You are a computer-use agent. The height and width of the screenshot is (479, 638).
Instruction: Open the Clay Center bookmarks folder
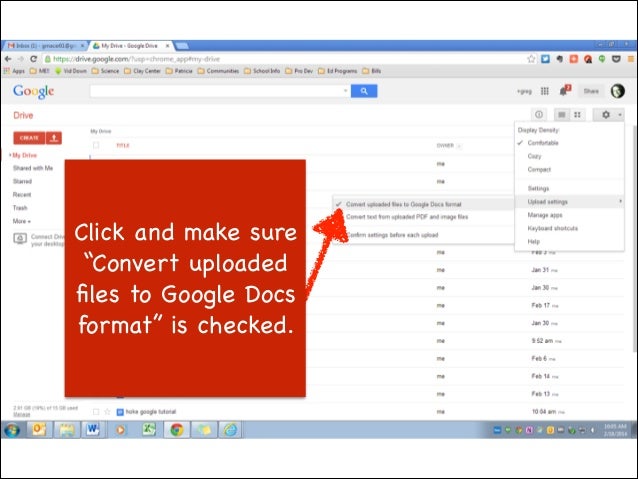click(x=142, y=71)
